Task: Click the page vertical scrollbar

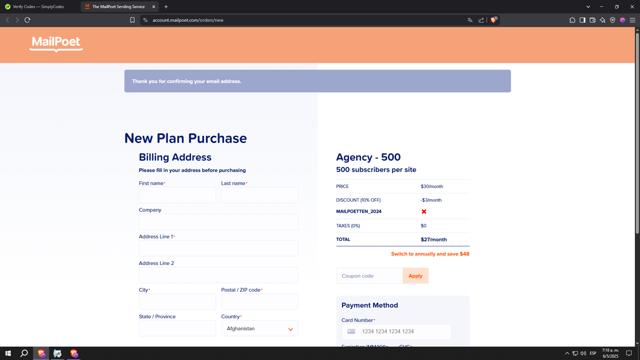Action: [637, 133]
